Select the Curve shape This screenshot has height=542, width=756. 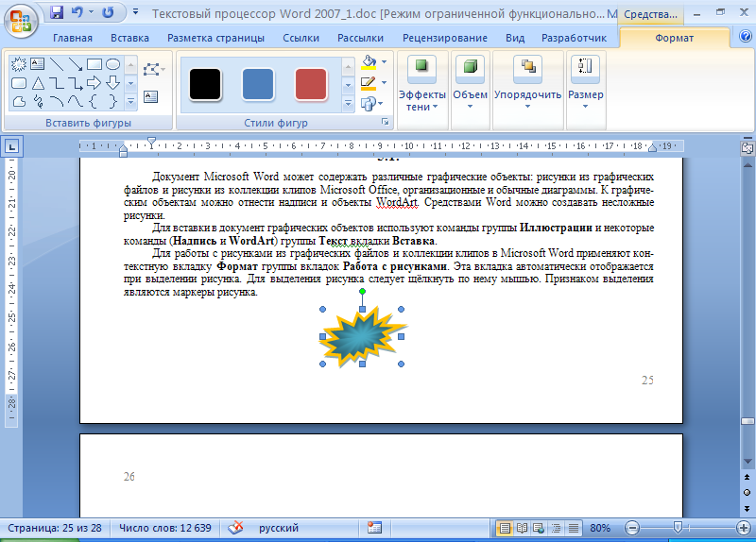coord(76,101)
